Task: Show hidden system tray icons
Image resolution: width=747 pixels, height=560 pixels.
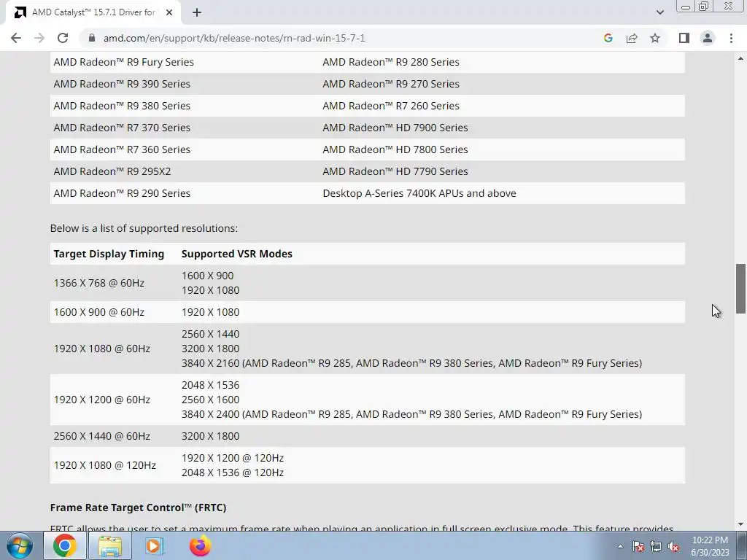Action: coord(620,546)
